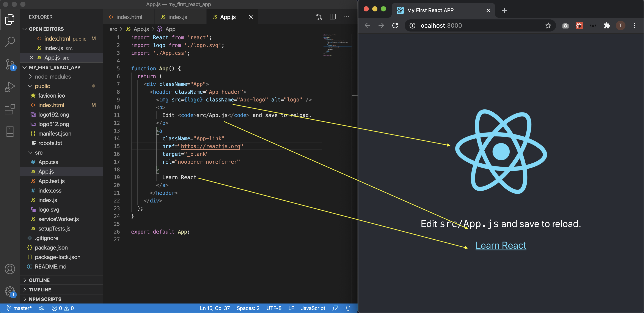This screenshot has width=644, height=313.
Task: Click the Learn React link in browser
Action: [501, 245]
